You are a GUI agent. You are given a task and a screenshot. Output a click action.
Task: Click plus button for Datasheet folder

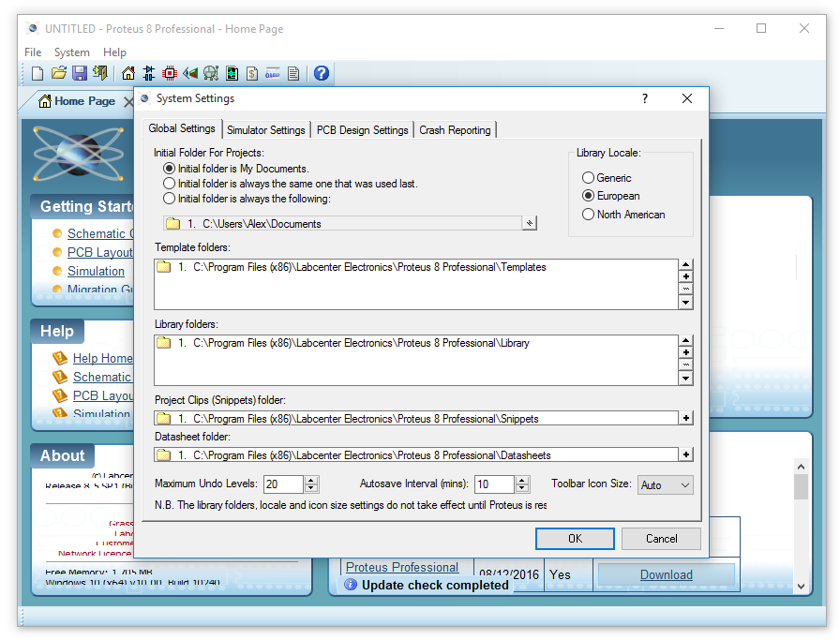click(685, 454)
